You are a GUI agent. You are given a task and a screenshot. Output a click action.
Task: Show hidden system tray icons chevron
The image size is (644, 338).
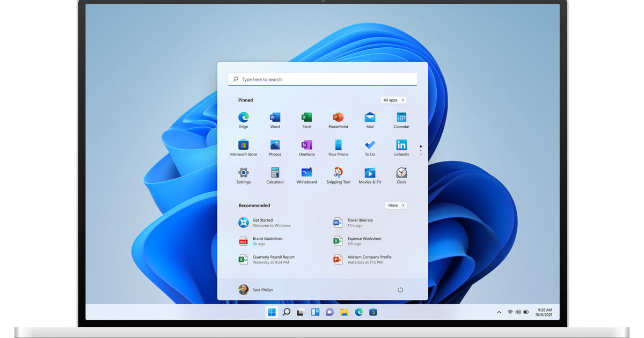point(499,312)
